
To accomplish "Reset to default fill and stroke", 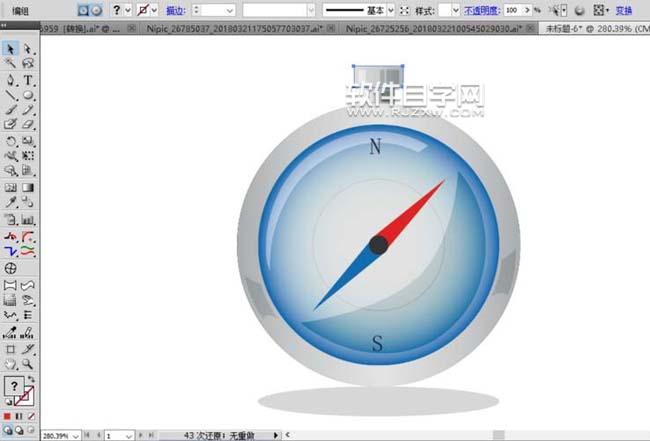I will pos(8,402).
